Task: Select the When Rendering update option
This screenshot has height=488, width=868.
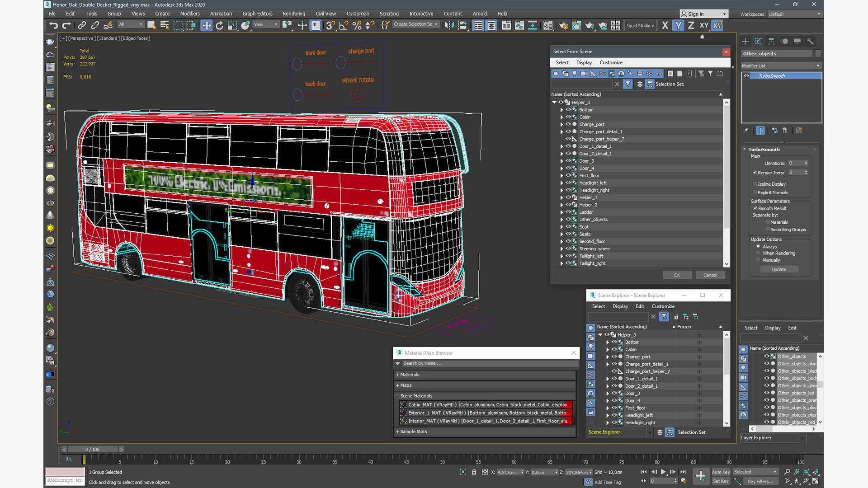Action: pos(758,253)
